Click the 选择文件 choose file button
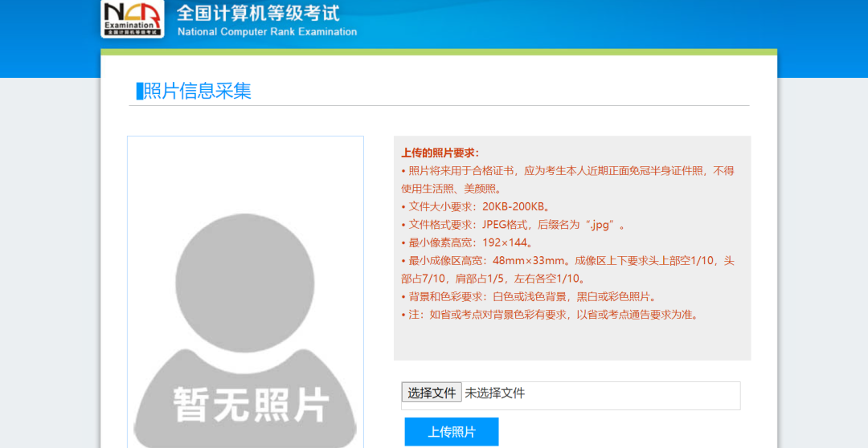The height and width of the screenshot is (448, 868). tap(432, 393)
